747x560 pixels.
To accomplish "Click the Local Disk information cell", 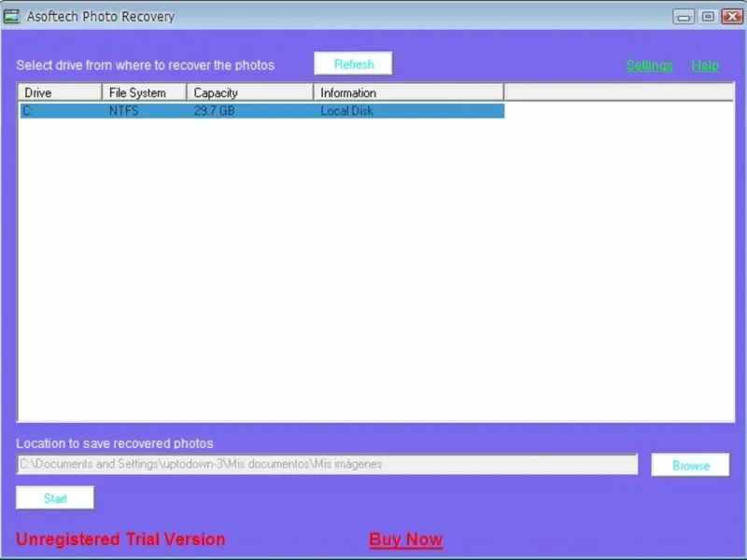I will click(346, 111).
